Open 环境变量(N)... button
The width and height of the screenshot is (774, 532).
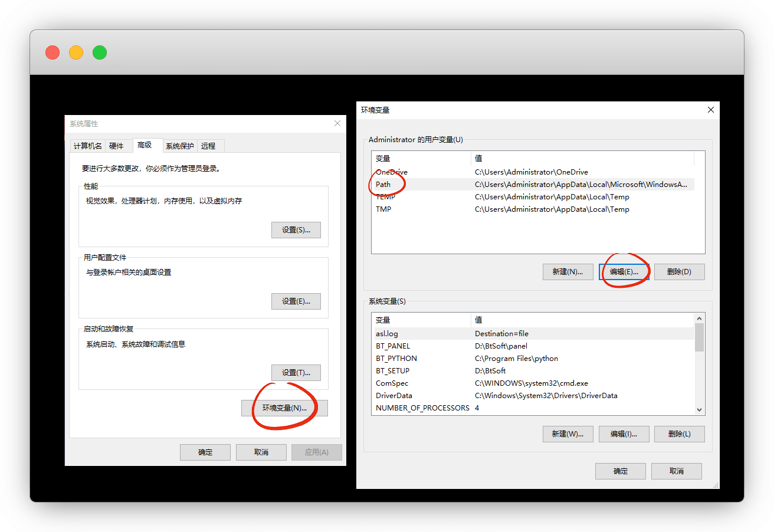pos(284,408)
